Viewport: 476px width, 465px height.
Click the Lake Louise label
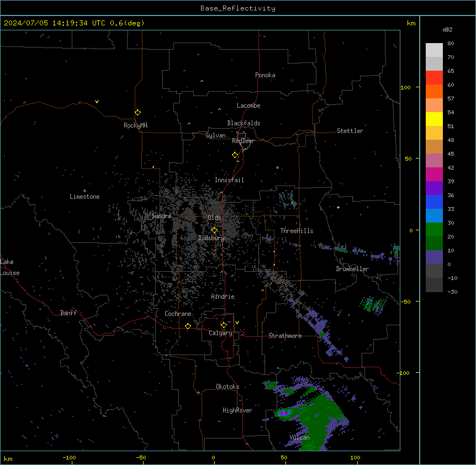point(10,267)
